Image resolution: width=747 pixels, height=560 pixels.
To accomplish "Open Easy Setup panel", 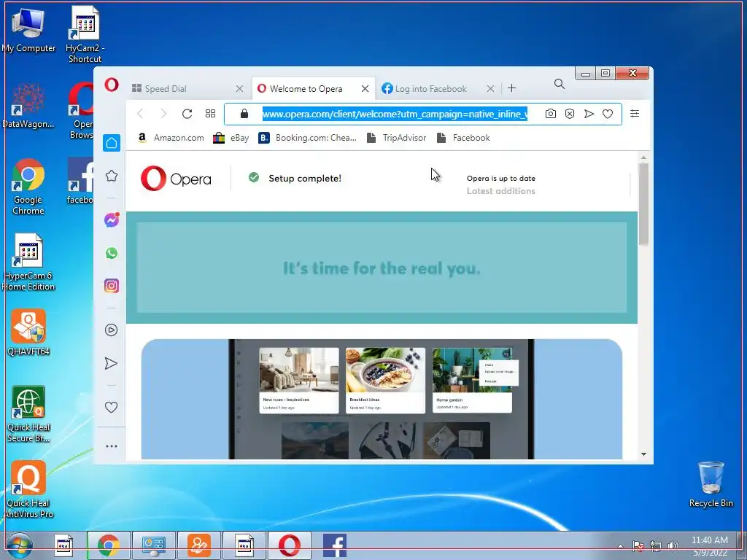I will [x=635, y=113].
